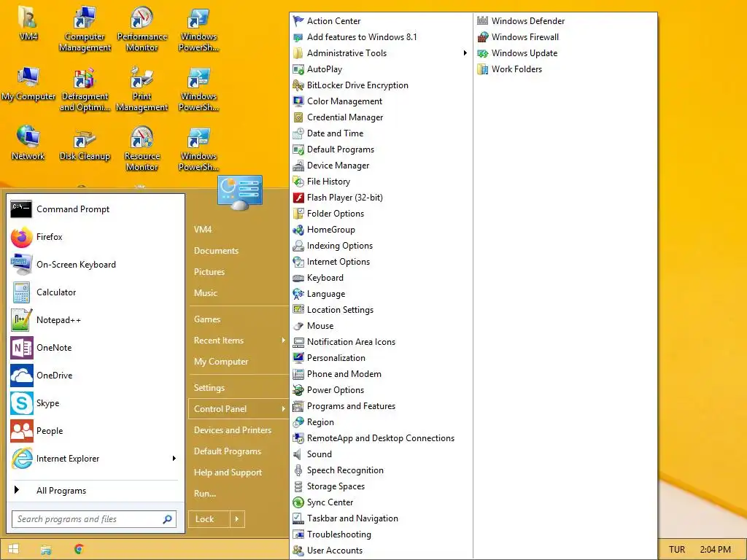
Task: Click the 2:04 PM taskbar clock
Action: (x=715, y=550)
